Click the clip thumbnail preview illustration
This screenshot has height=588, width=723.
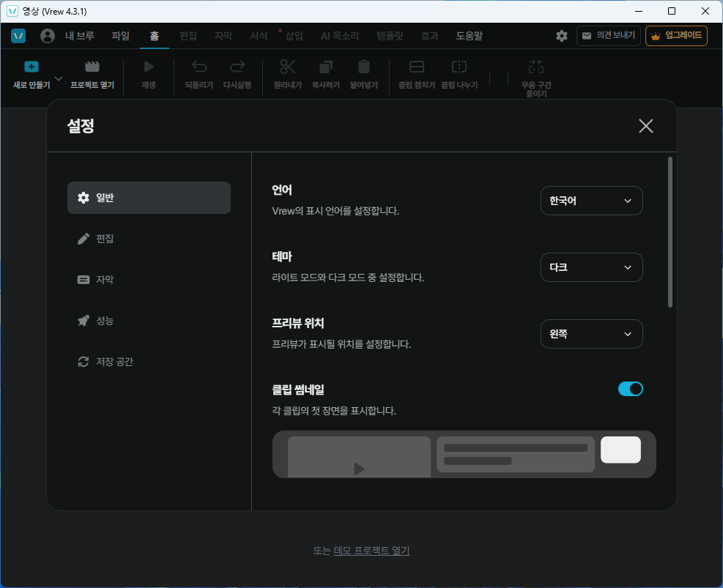click(x=464, y=454)
